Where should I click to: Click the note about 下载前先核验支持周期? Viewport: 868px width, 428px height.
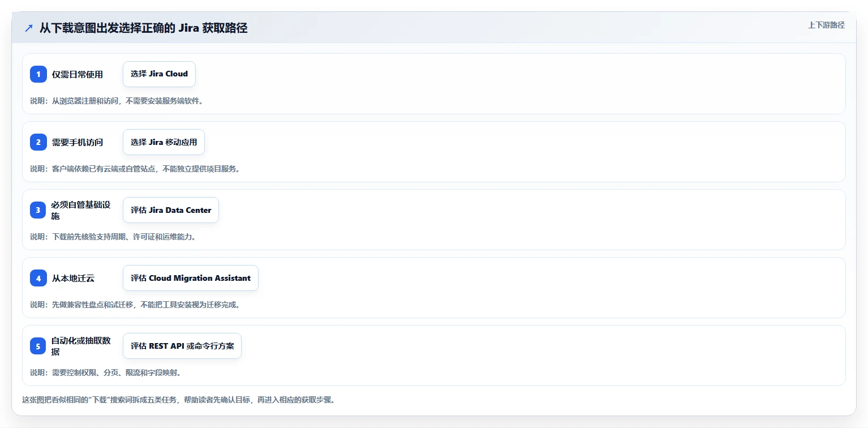click(113, 237)
